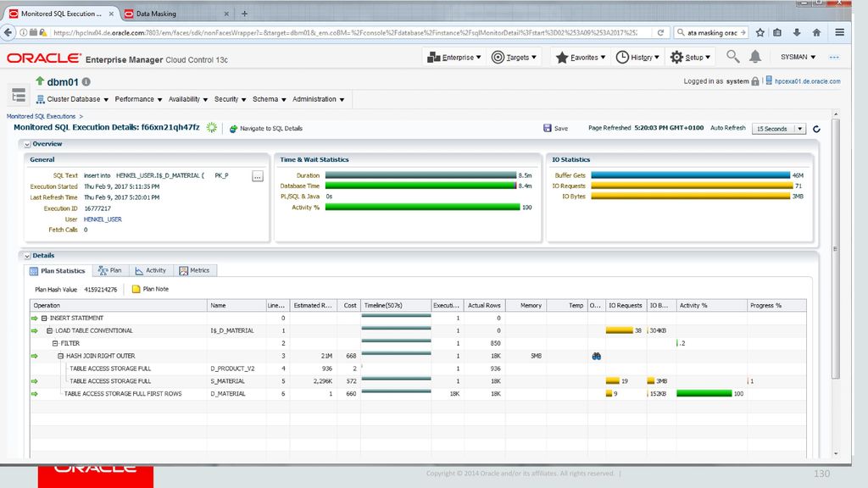The width and height of the screenshot is (868, 488).
Task: Collapse the INSERT STATEMENT tree node
Action: tap(44, 319)
